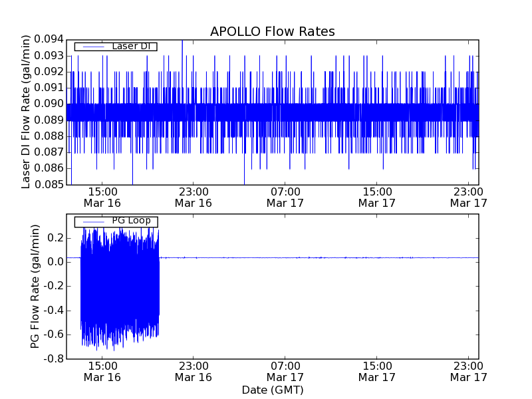The width and height of the screenshot is (532, 399).
Task: Click the 0.0 tick on the PG y-axis
Action: tap(56, 262)
